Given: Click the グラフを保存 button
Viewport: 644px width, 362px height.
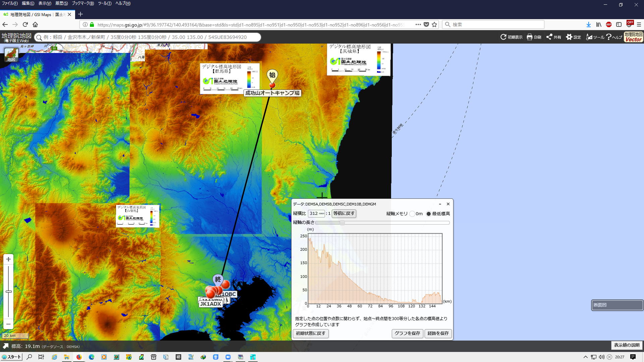Looking at the screenshot, I should [x=407, y=334].
